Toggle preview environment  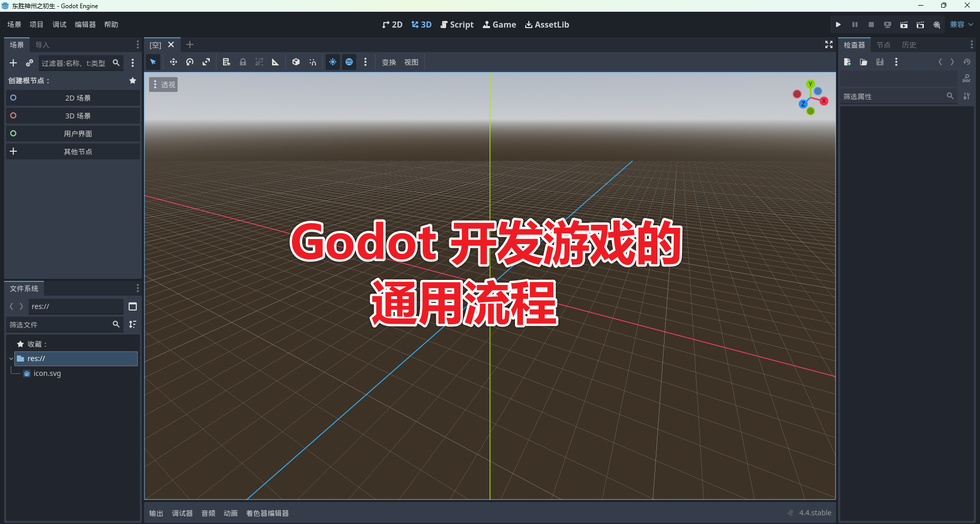pos(349,62)
